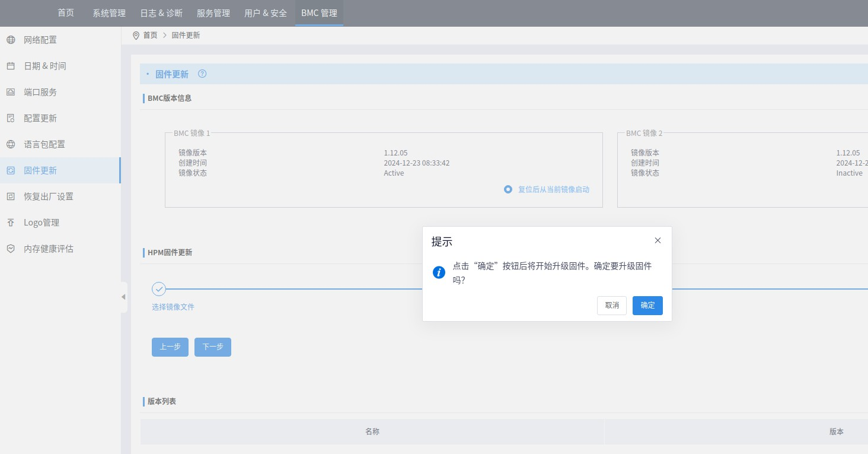Click the memory health shield icon

tap(11, 249)
